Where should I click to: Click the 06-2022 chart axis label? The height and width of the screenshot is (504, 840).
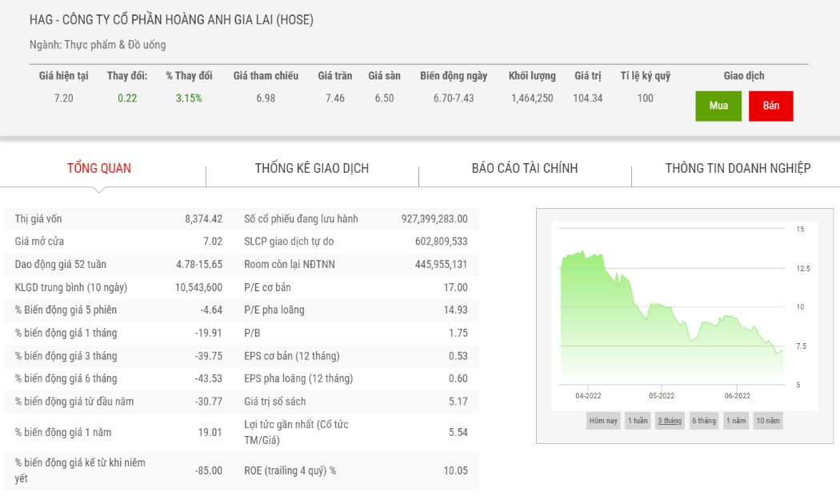coord(737,396)
